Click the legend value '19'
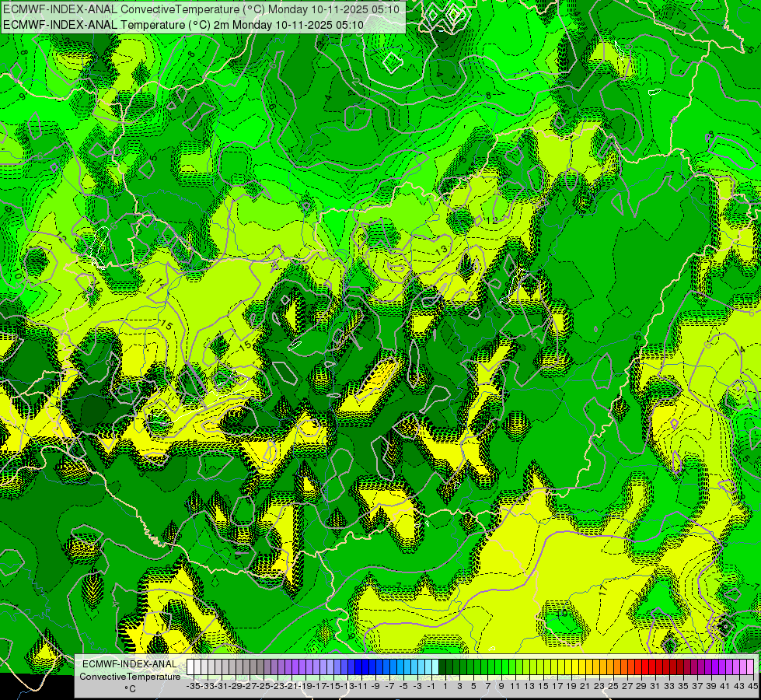Viewport: 761px width, 700px height. pyautogui.click(x=571, y=687)
